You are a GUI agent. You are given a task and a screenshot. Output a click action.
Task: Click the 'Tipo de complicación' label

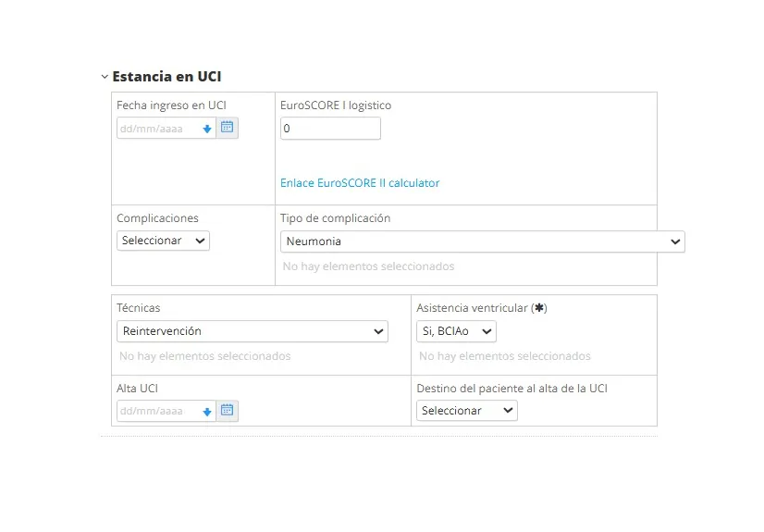point(335,218)
